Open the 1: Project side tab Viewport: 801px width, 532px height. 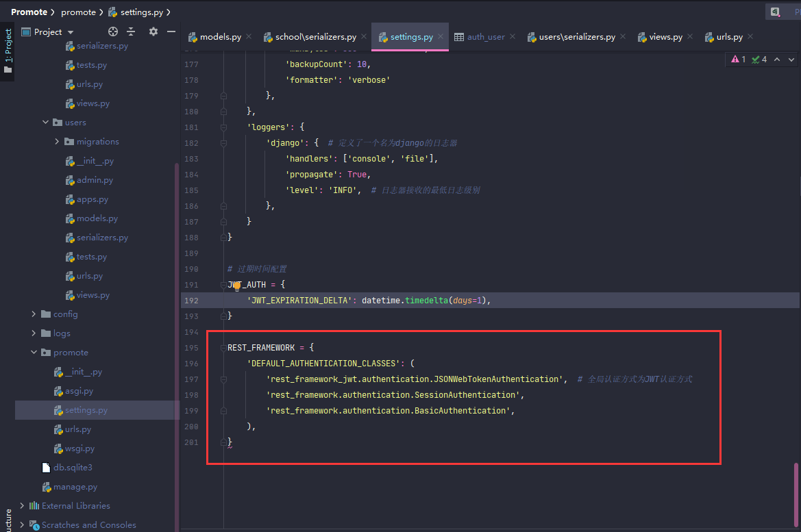coord(8,50)
